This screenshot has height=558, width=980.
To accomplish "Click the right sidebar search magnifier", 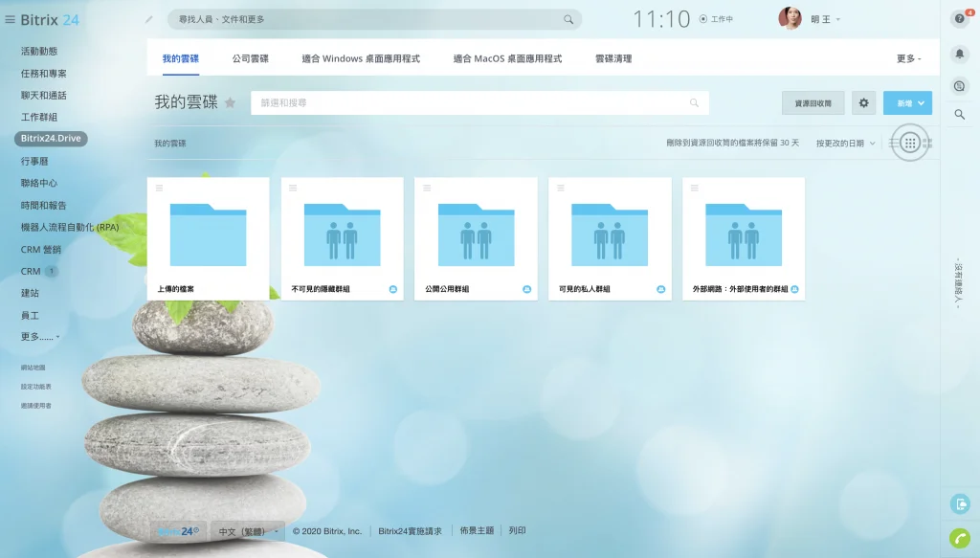I will click(x=960, y=115).
